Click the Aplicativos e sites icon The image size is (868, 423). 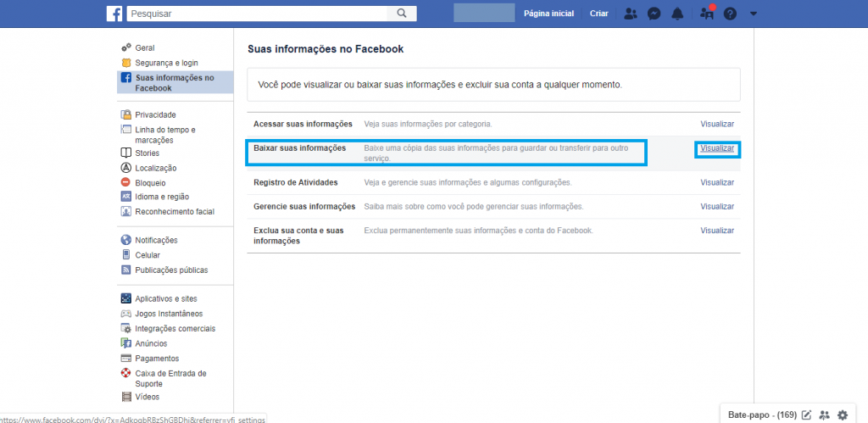point(126,298)
